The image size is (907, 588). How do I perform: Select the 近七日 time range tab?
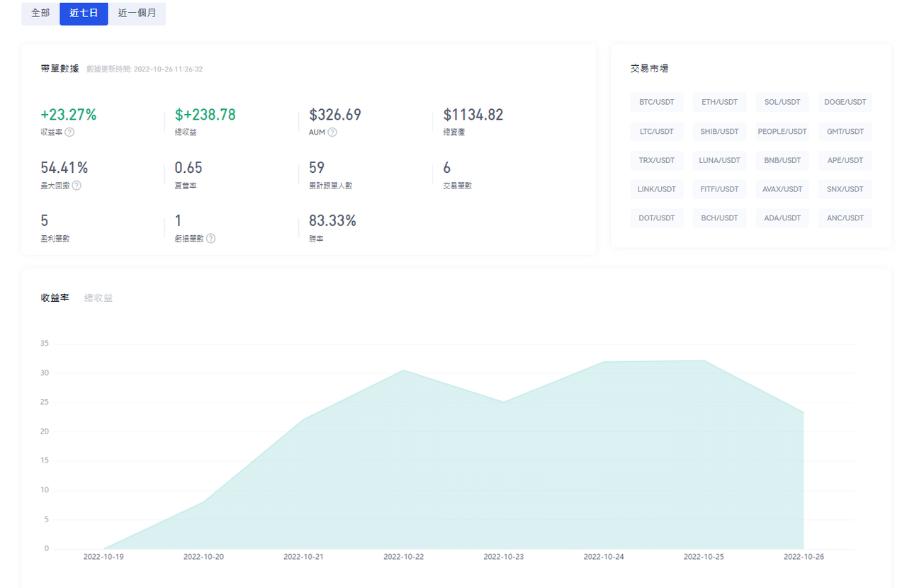pyautogui.click(x=84, y=13)
